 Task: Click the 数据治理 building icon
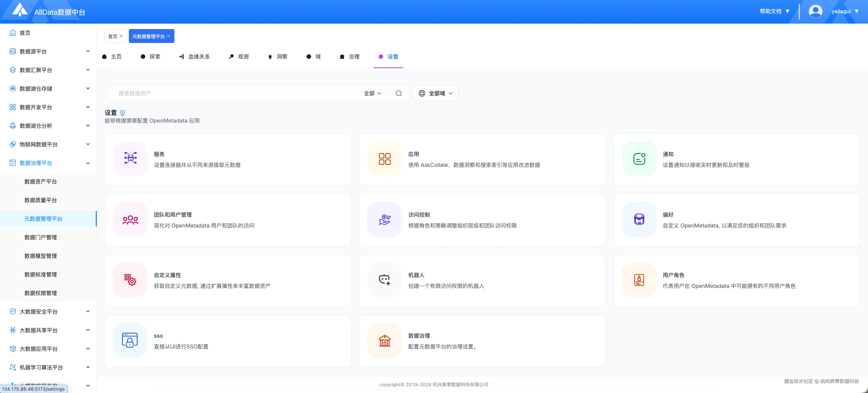[384, 341]
